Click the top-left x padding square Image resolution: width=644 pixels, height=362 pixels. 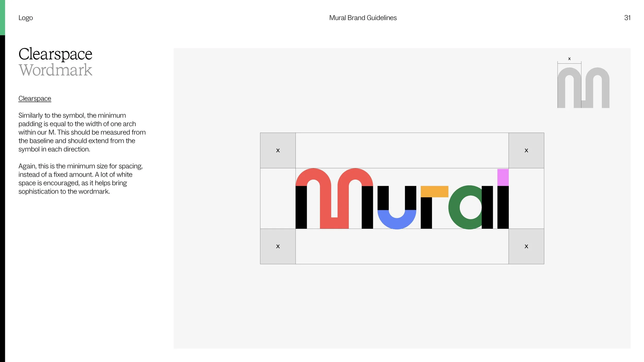click(x=278, y=150)
